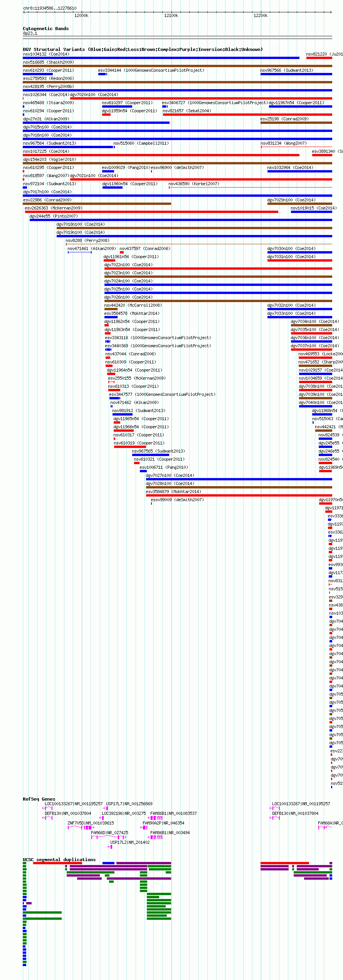Open esv3406727 1000Genomes variant label

click(215, 103)
